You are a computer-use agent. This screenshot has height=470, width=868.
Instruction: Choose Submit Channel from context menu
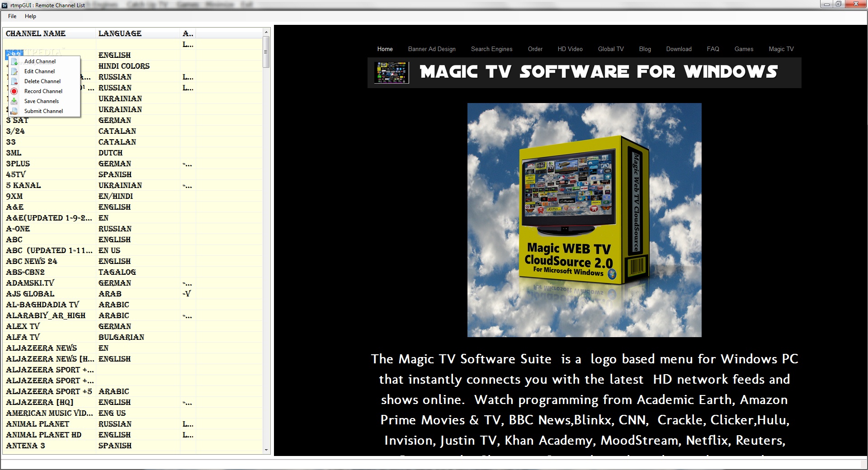44,111
